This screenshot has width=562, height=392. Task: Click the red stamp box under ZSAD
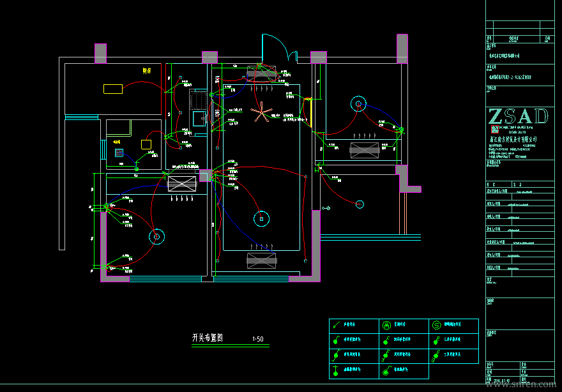point(494,129)
